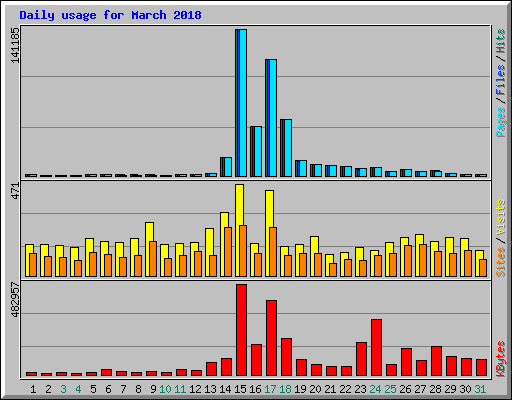The image size is (512, 400).
Task: Click the bottom chart axis value 482957
Action: (15, 300)
